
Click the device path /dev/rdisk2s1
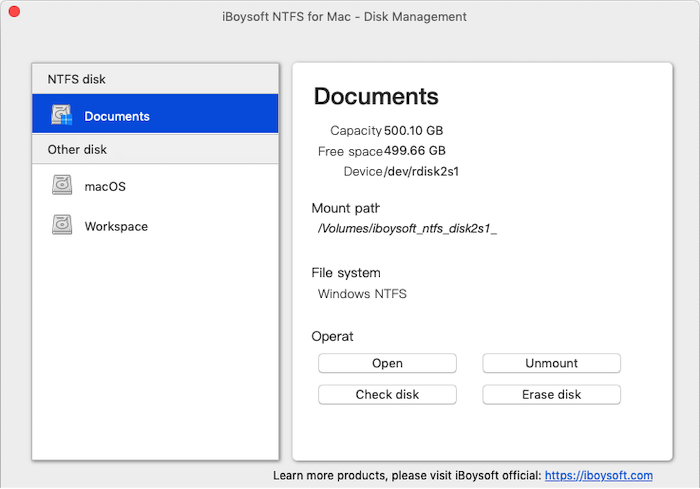click(421, 171)
